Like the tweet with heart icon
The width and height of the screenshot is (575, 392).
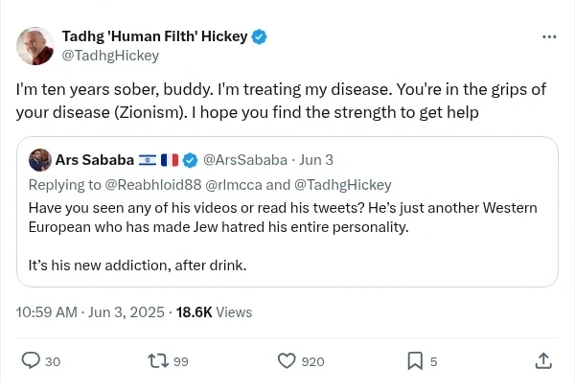(x=287, y=360)
